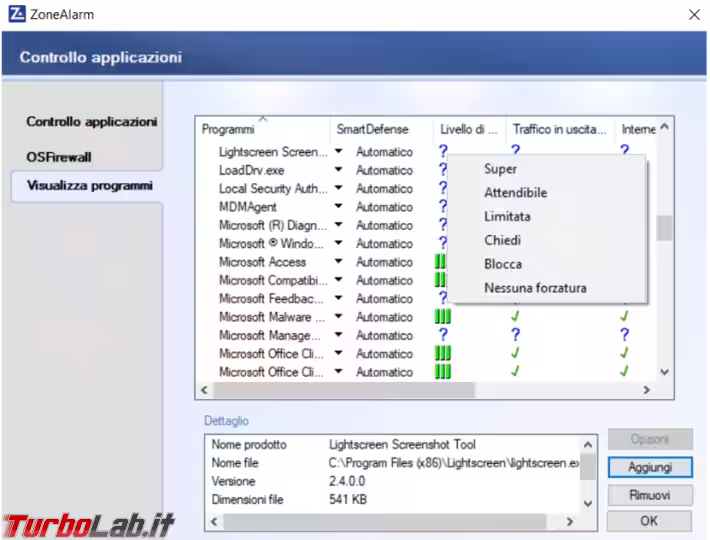710x540 pixels.
Task: Click trust question mark for MDMAgent row
Action: tap(442, 206)
